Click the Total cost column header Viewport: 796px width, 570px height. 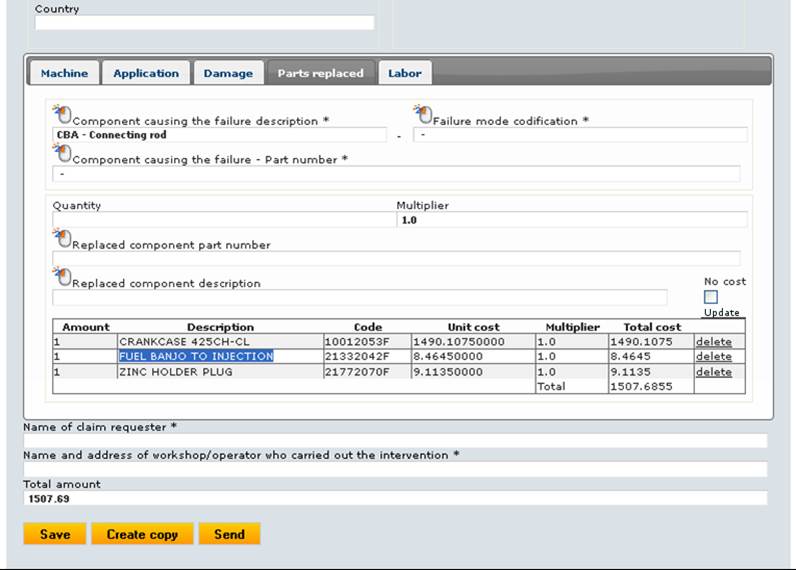[652, 327]
